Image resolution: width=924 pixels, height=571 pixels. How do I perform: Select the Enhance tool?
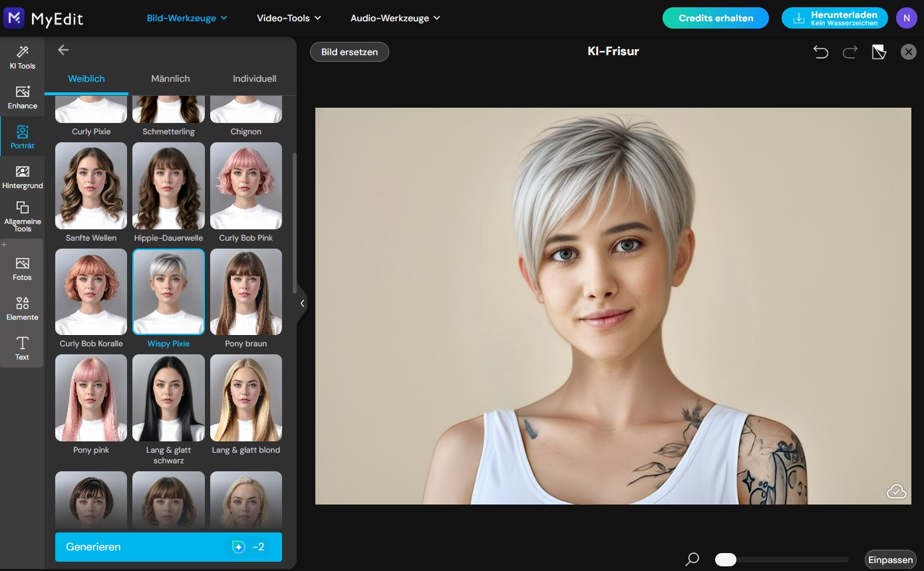tap(22, 97)
